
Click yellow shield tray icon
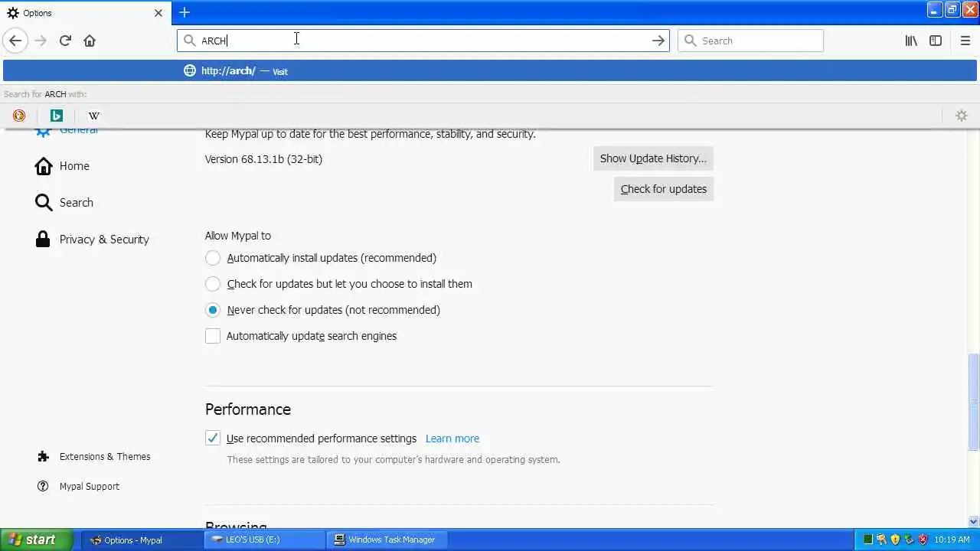pyautogui.click(x=895, y=540)
